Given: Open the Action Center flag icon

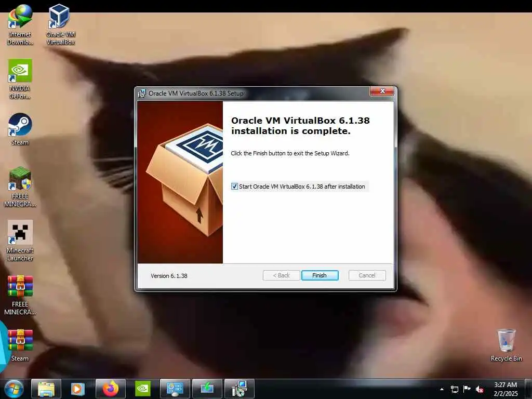Looking at the screenshot, I should point(467,389).
